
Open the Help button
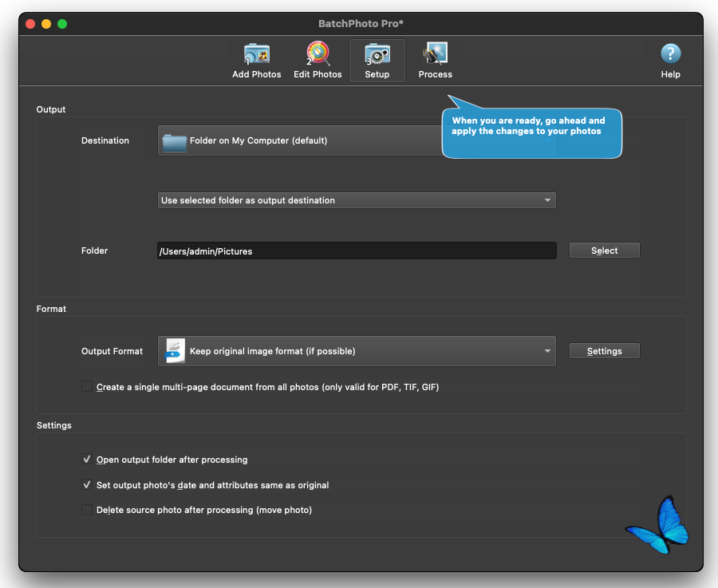[670, 61]
